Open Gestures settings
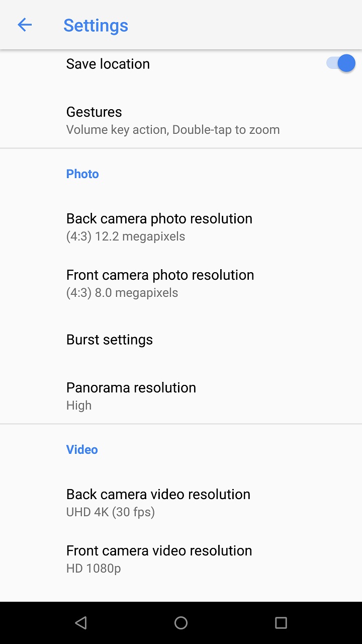 pyautogui.click(x=181, y=120)
